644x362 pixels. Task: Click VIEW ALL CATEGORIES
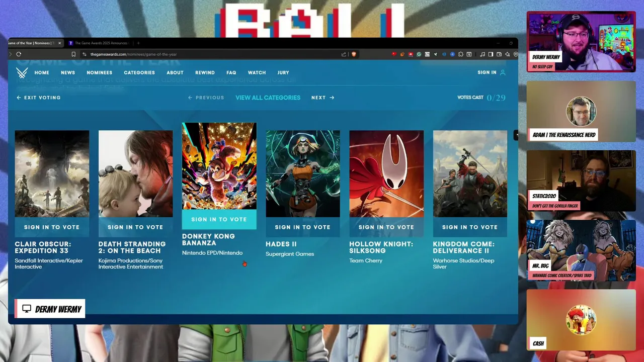(x=268, y=98)
